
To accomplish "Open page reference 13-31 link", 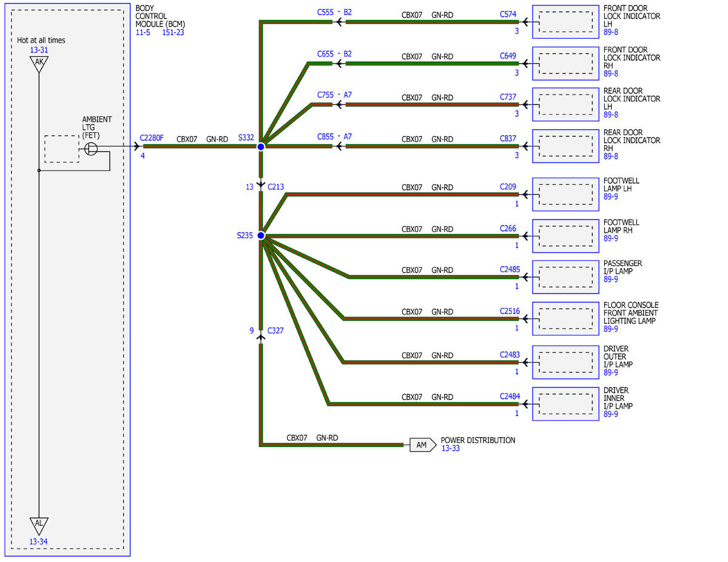I will pyautogui.click(x=39, y=50).
